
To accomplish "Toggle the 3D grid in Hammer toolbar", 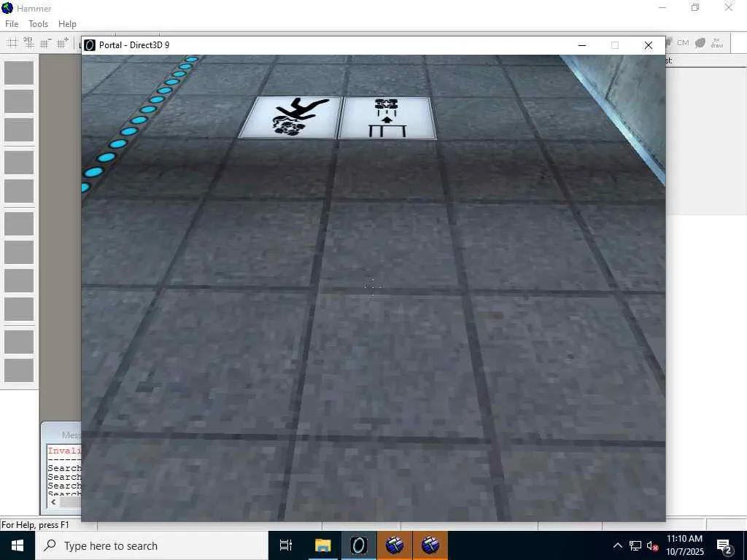I will tap(29, 43).
